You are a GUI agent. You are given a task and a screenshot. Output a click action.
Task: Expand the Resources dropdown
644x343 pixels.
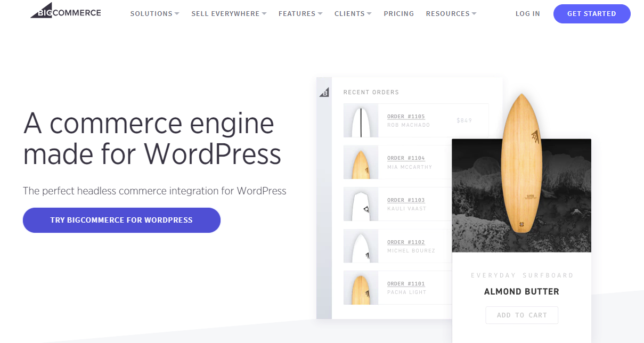pos(451,14)
